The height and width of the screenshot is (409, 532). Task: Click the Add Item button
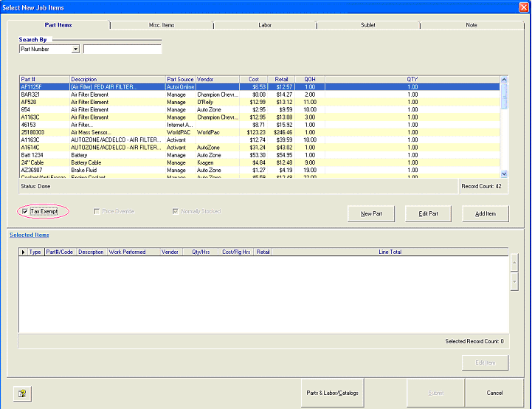(486, 213)
